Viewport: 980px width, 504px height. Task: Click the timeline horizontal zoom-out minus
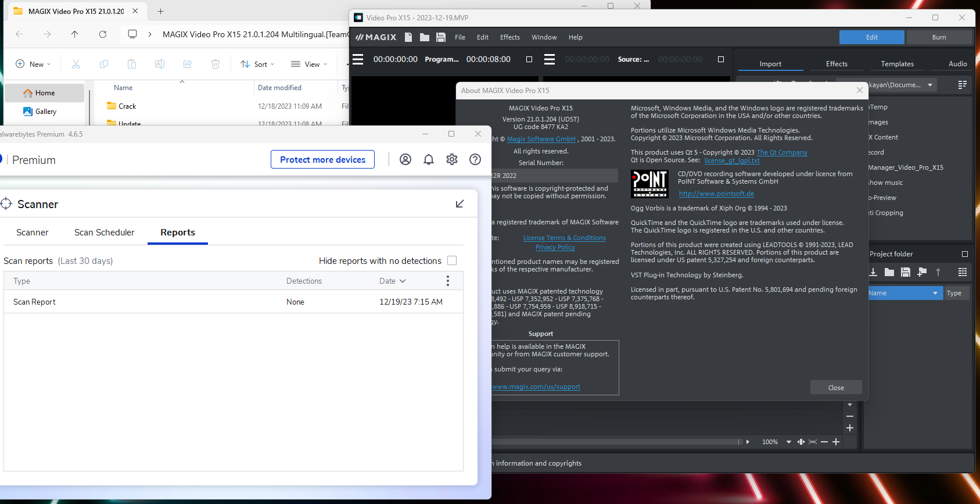(x=824, y=442)
